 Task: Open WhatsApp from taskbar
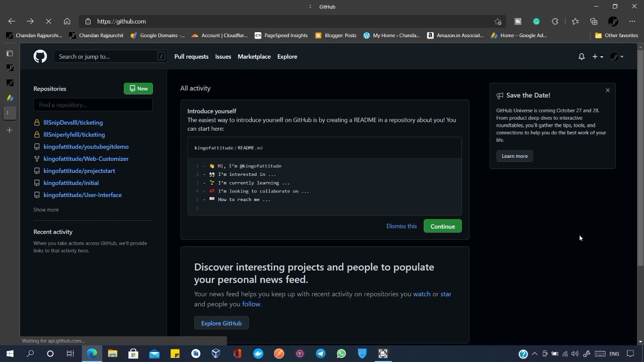click(341, 354)
